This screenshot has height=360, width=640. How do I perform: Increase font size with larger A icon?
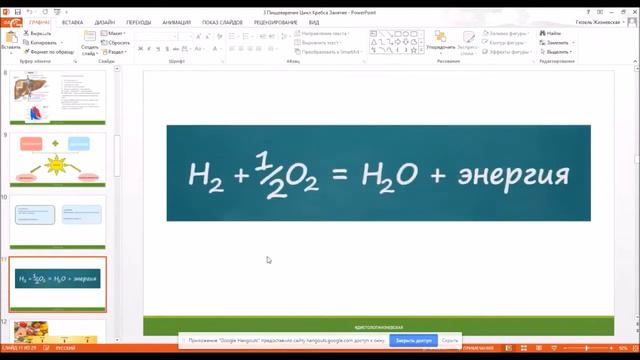click(x=199, y=36)
